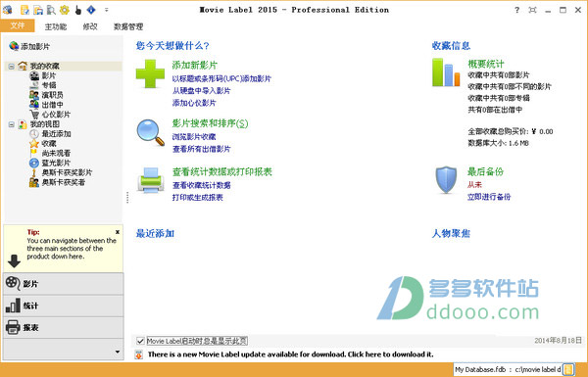Click the help question mark icon
The width and height of the screenshot is (588, 377).
point(517,10)
